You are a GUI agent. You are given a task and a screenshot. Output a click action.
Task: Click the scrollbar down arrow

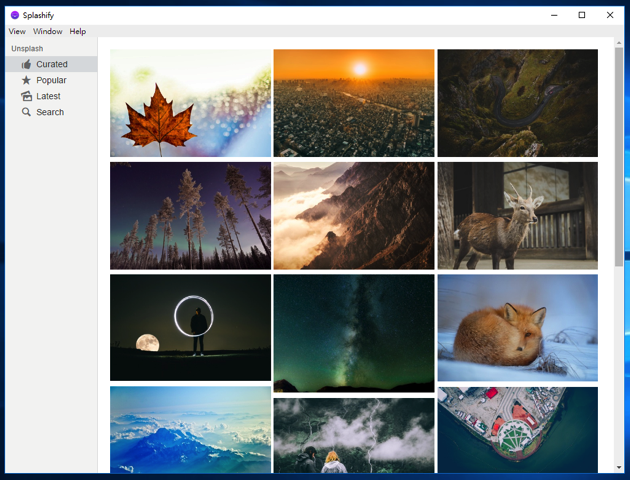[x=618, y=468]
